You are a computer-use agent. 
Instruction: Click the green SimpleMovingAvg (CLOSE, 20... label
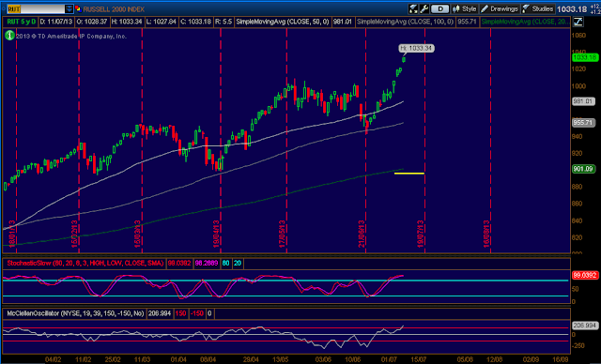525,22
